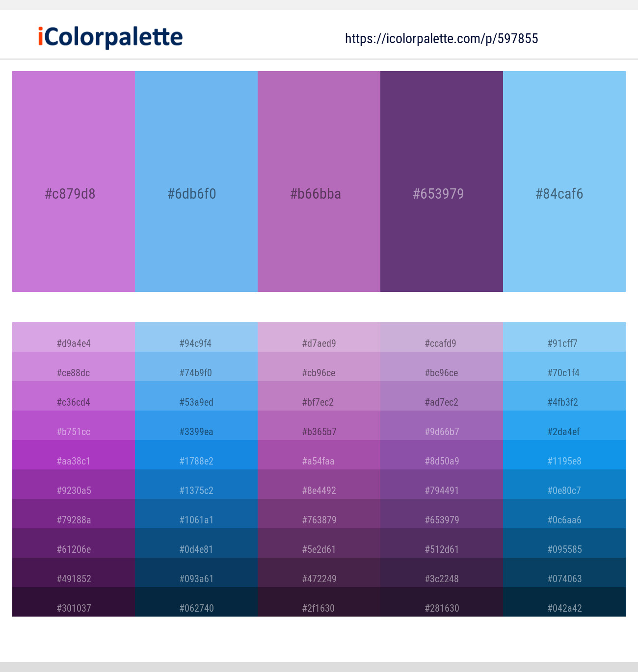Choose the #653979 shade in fourth column
The width and height of the screenshot is (638, 672).
point(442,514)
